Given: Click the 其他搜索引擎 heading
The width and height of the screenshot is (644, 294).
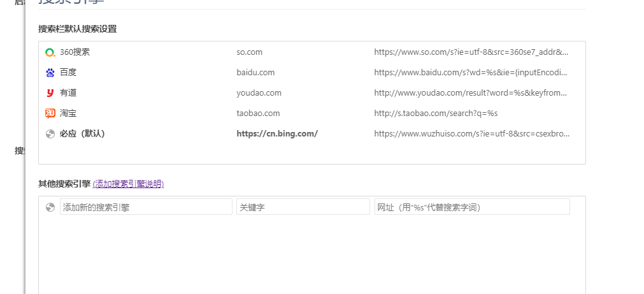Looking at the screenshot, I should click(64, 184).
